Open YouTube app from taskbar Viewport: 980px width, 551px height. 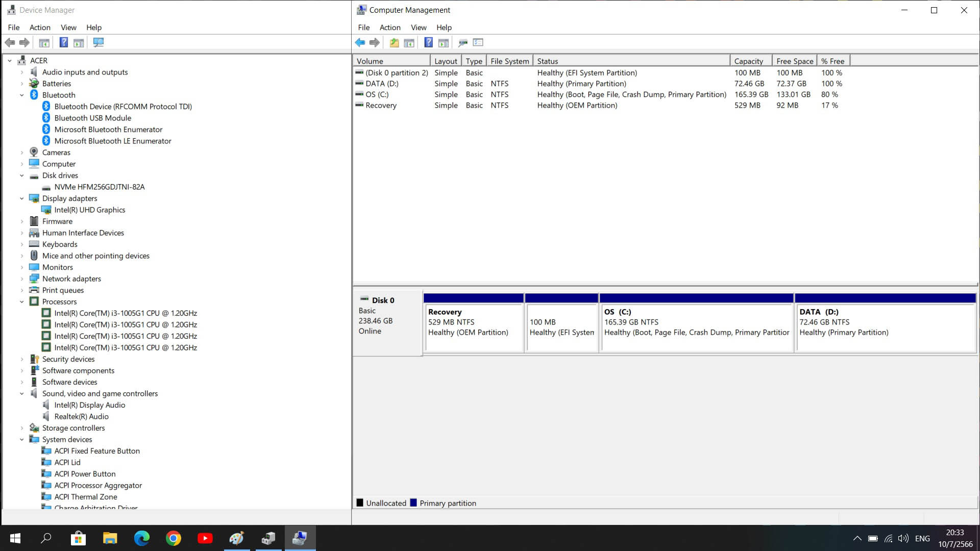coord(205,538)
